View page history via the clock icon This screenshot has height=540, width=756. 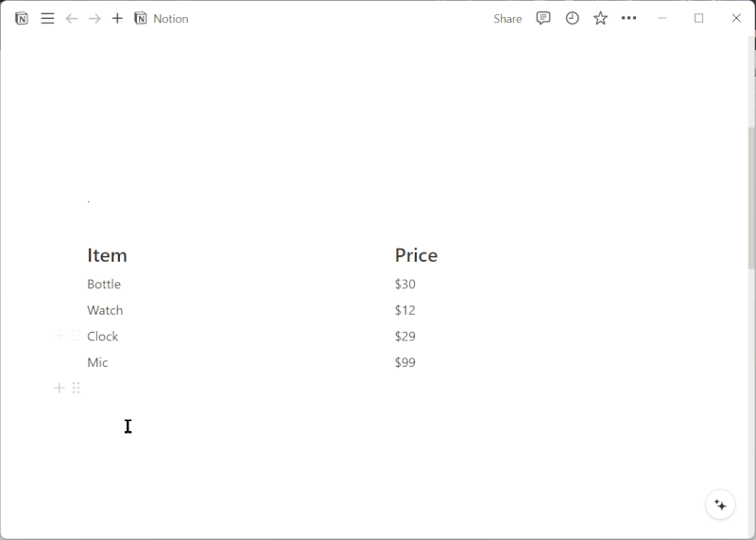pyautogui.click(x=572, y=18)
